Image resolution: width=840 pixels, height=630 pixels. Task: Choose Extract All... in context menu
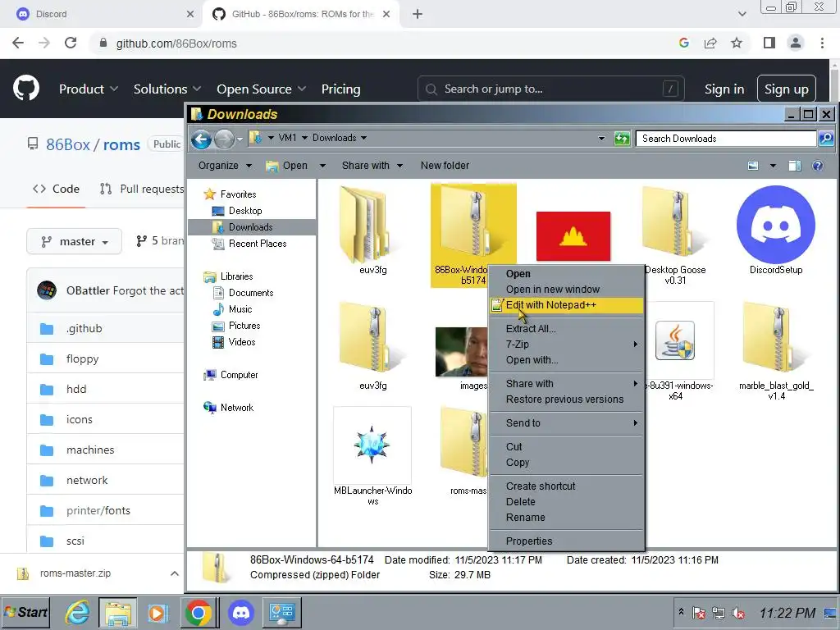(566, 329)
